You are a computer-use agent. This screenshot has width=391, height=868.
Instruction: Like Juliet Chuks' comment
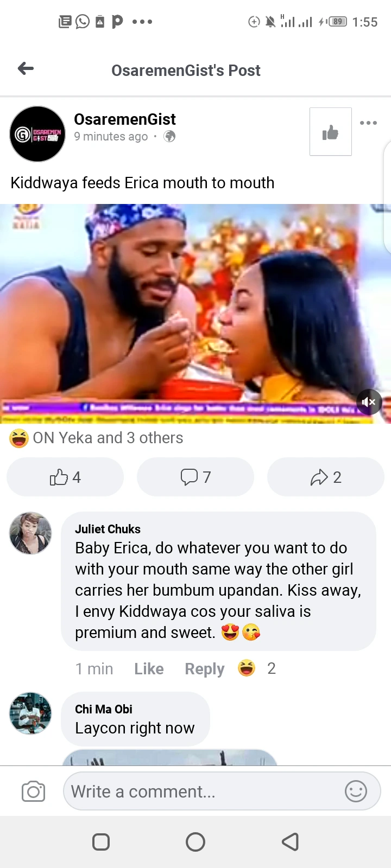(x=149, y=669)
